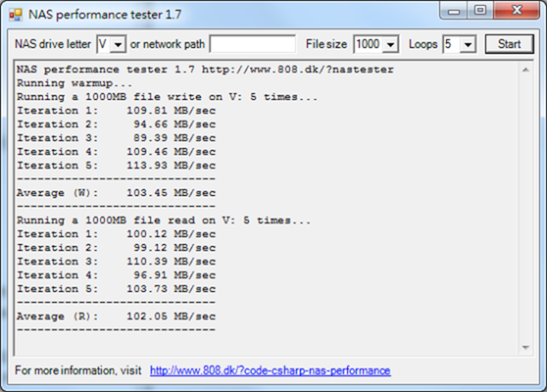
Task: Click the Start button
Action: tap(509, 44)
